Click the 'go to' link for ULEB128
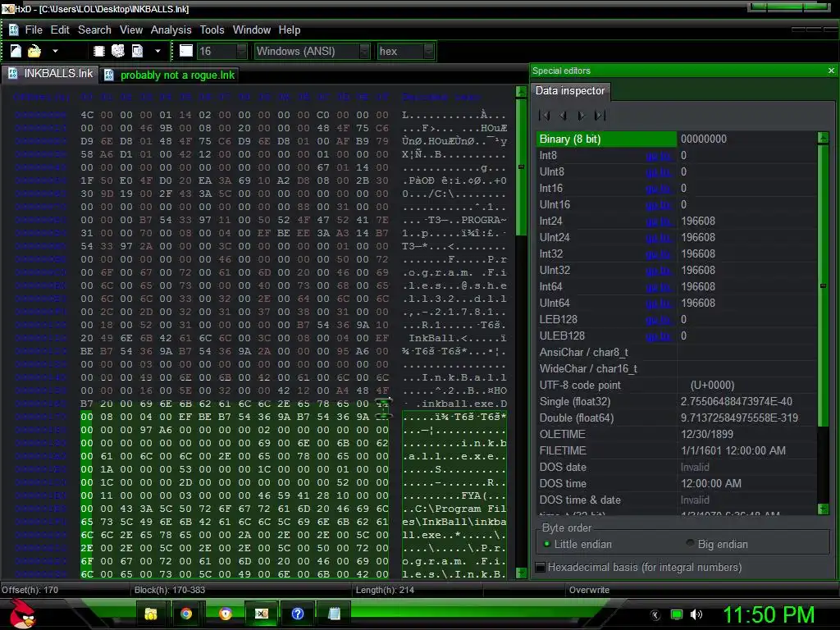Screen dimensions: 840x630 (659, 336)
